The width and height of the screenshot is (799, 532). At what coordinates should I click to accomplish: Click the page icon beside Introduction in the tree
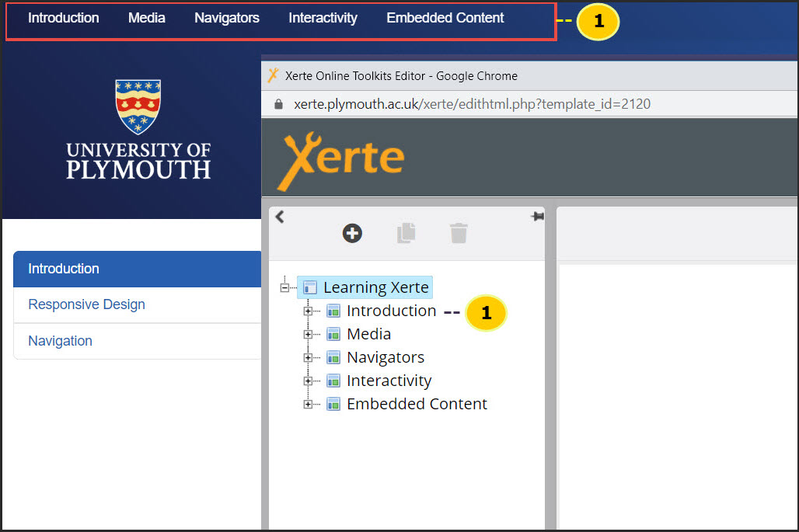(x=333, y=310)
